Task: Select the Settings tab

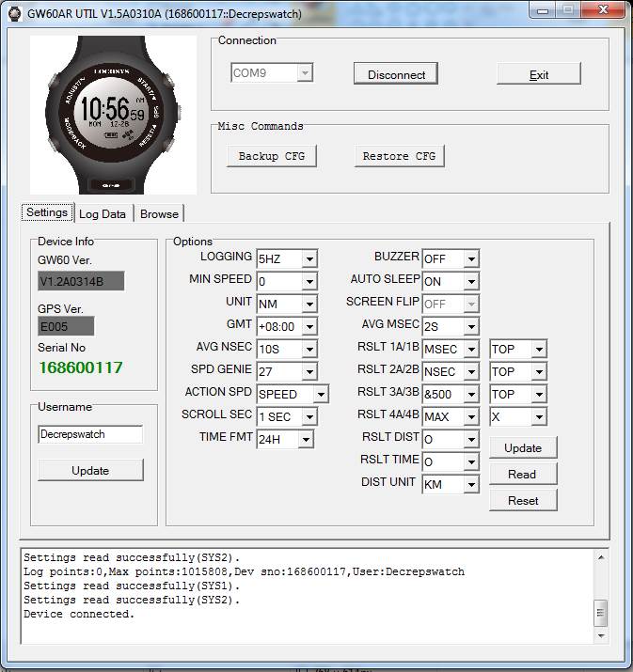Action: click(47, 212)
